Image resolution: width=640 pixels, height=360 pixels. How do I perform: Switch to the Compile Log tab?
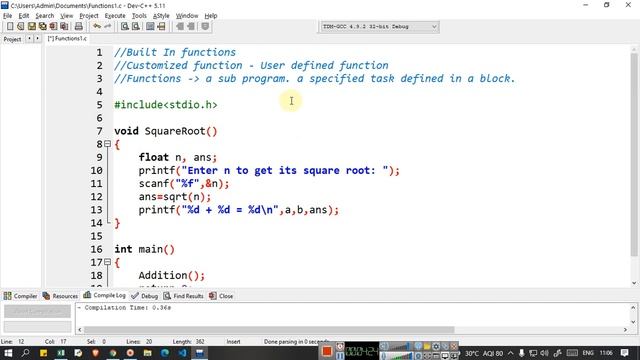[x=104, y=295]
